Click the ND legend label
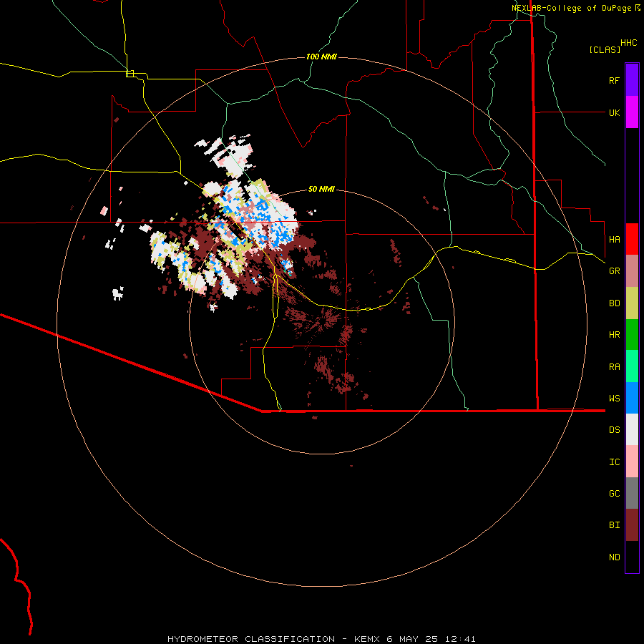The width and height of the screenshot is (644, 644). point(614,557)
